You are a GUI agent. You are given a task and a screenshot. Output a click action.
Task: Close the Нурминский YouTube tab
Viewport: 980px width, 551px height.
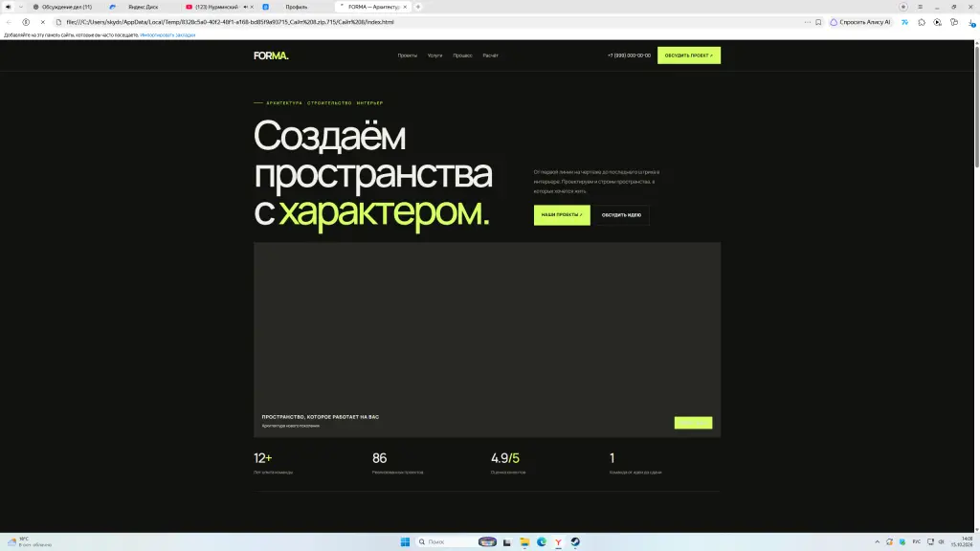pyautogui.click(x=252, y=7)
